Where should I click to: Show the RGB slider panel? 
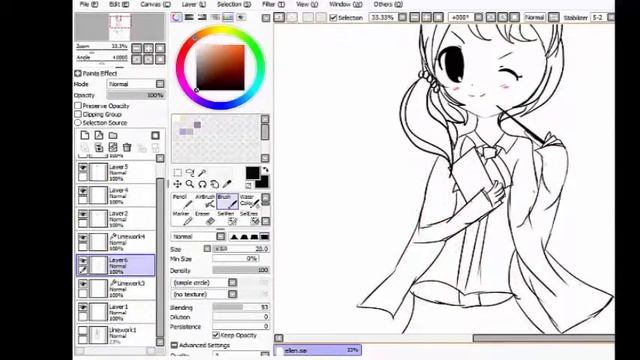pos(189,17)
